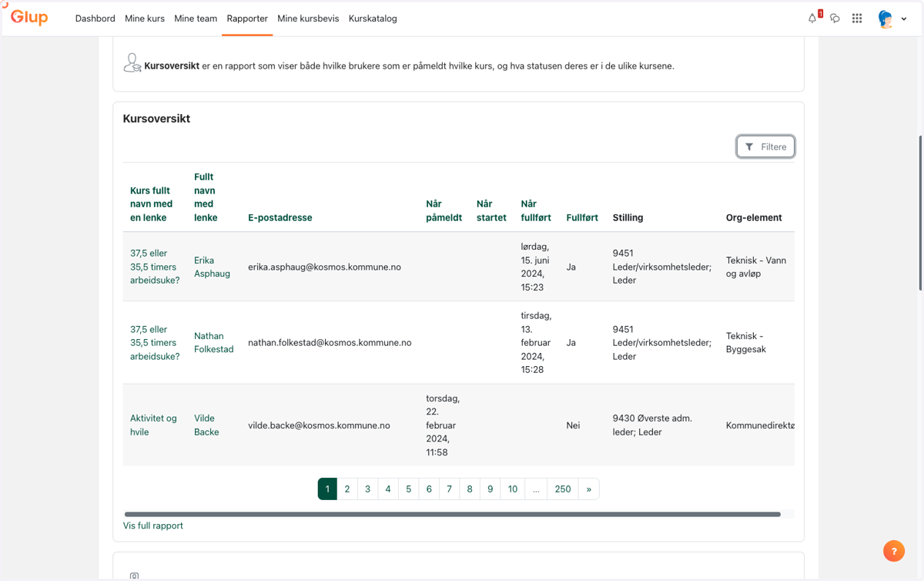Image resolution: width=924 pixels, height=581 pixels.
Task: Click the Org-element column header
Action: tap(754, 218)
